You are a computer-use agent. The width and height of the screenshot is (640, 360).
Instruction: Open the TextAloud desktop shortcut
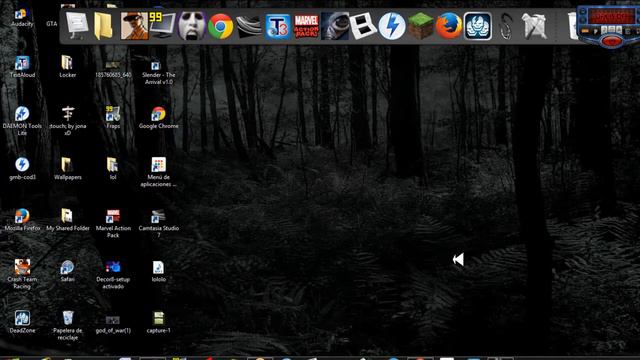coord(22,67)
